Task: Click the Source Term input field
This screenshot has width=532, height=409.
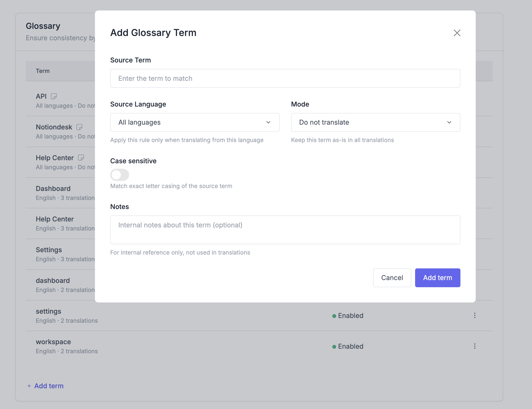Action: click(x=285, y=78)
